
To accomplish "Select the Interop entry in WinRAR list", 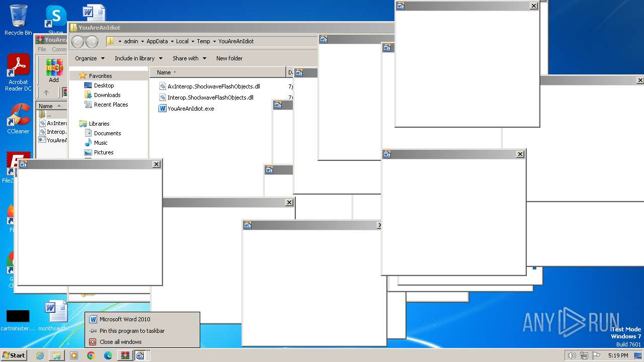I will [52, 132].
